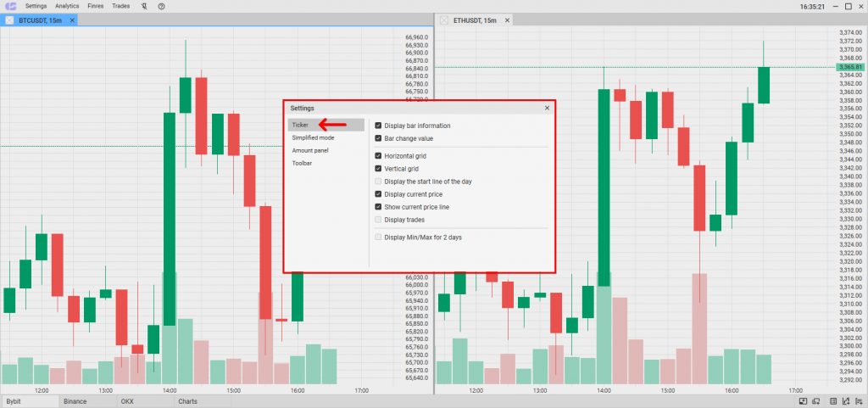
Task: Click the ETHUSDT tab's chart icon
Action: pyautogui.click(x=444, y=20)
